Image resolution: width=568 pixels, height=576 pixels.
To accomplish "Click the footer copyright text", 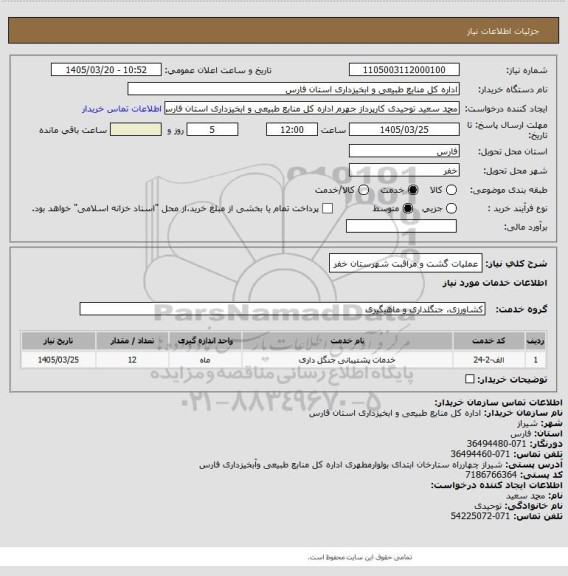I will (x=360, y=557).
